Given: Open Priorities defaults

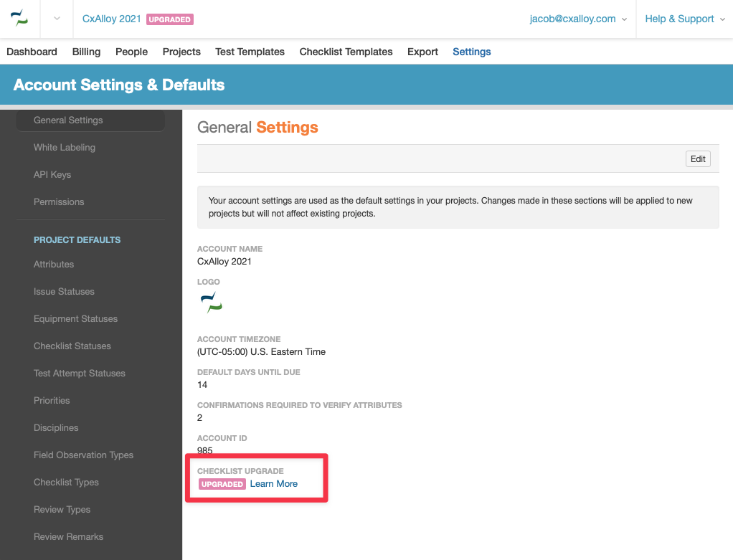Looking at the screenshot, I should click(x=52, y=400).
